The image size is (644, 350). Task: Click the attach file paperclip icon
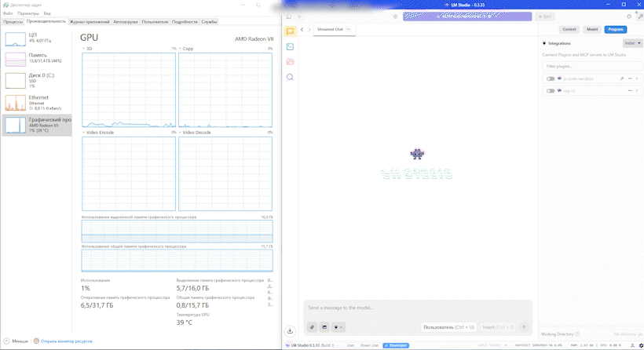pos(312,327)
